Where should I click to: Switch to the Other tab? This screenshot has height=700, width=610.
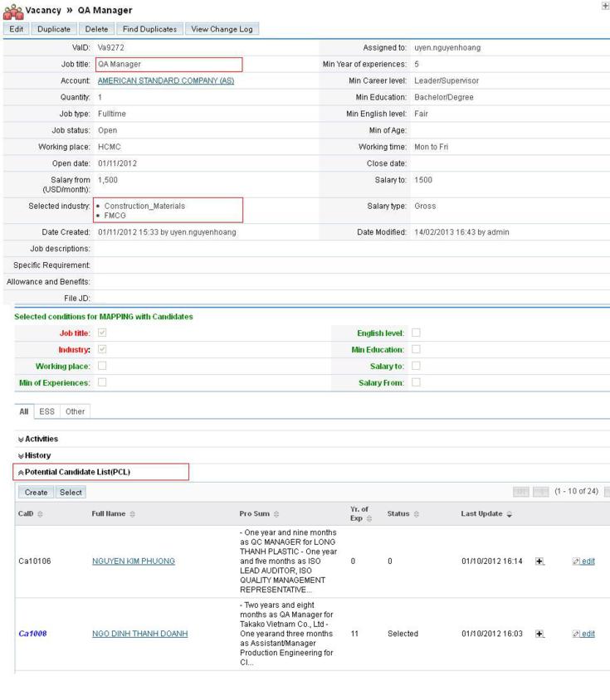(75, 411)
